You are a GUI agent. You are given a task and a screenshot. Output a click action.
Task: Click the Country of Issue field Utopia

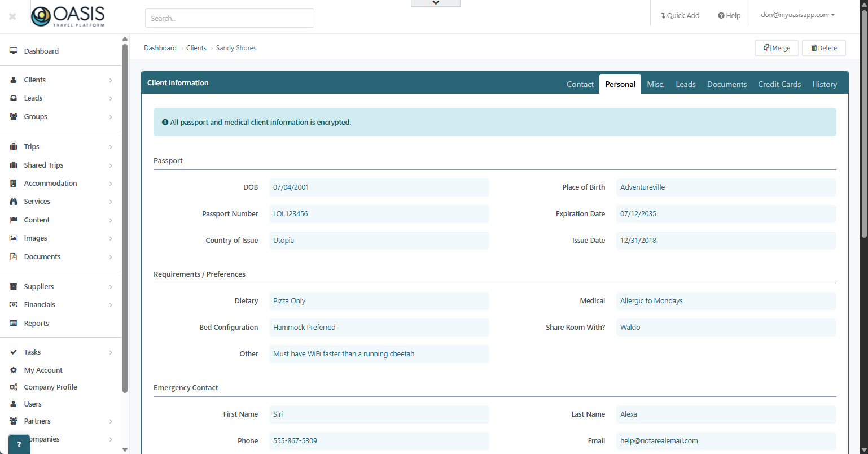tap(379, 241)
